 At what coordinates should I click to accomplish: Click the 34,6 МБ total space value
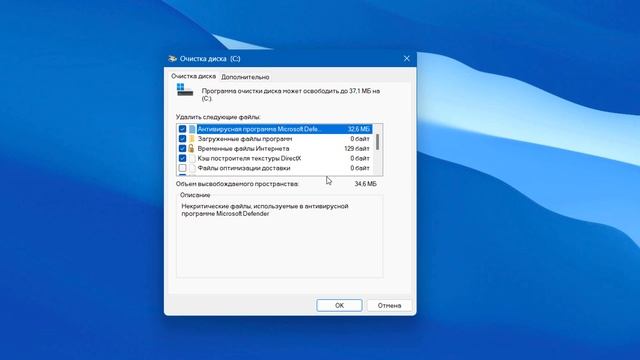coord(365,184)
